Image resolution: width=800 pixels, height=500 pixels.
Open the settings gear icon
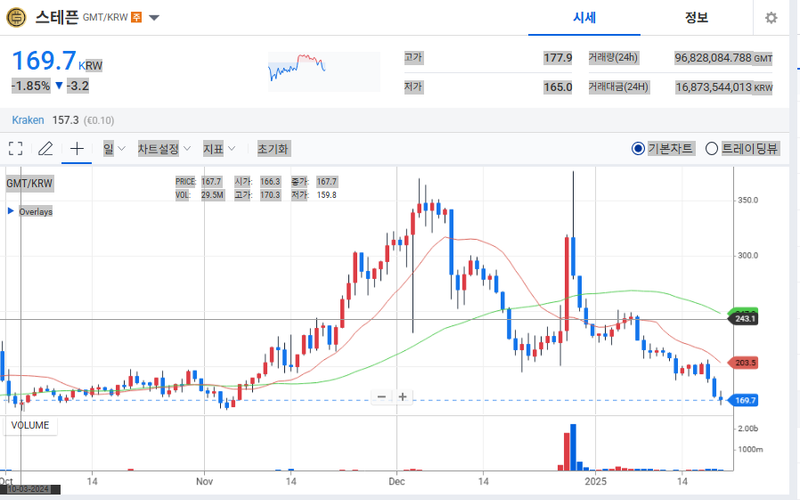[770, 18]
